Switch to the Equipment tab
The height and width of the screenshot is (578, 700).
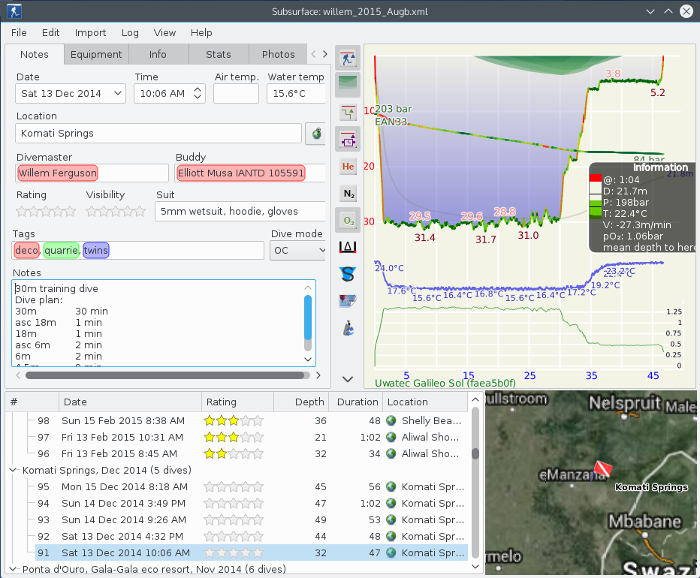(97, 55)
